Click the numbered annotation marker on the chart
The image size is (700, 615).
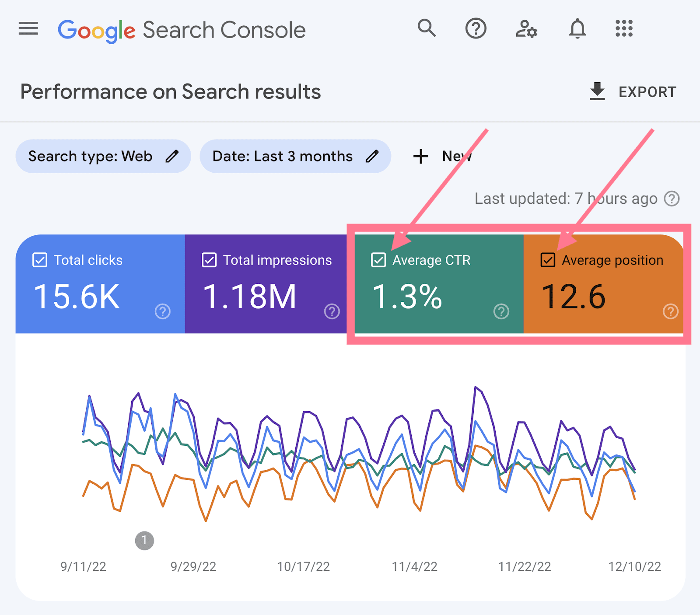pos(144,540)
